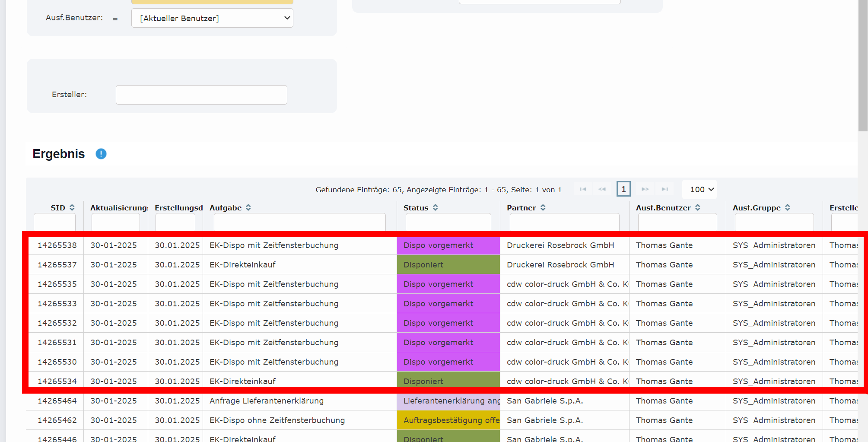Open row with SID 14265538

[57, 245]
